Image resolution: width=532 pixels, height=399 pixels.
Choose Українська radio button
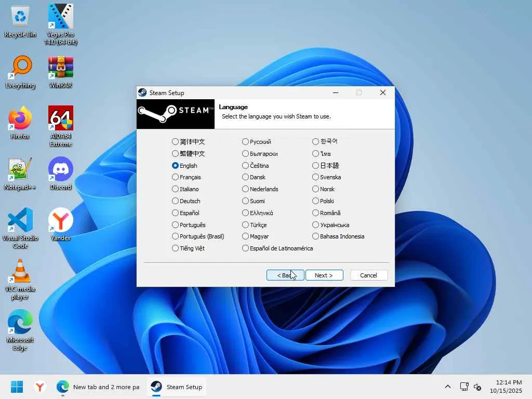pos(331,224)
